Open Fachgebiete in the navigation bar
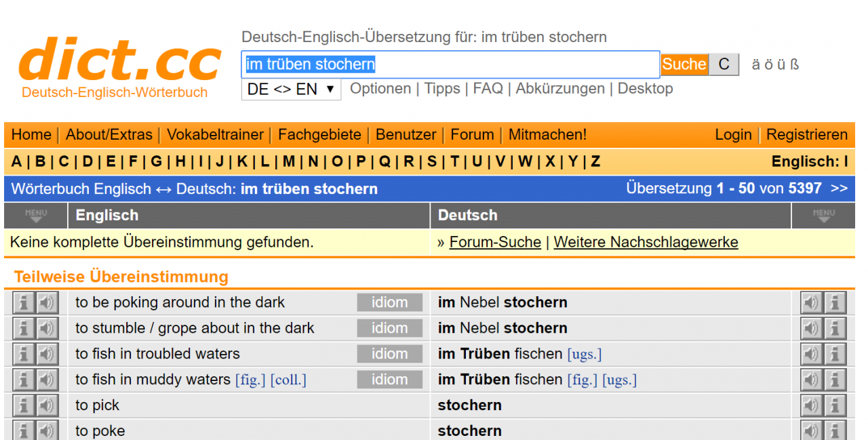Viewport: 868px width, 440px height. tap(319, 134)
